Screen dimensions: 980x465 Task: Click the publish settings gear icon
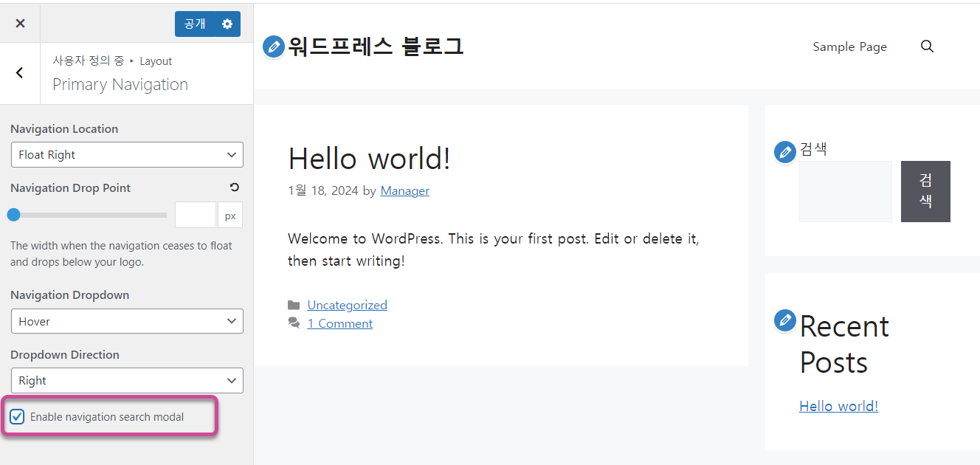point(227,24)
